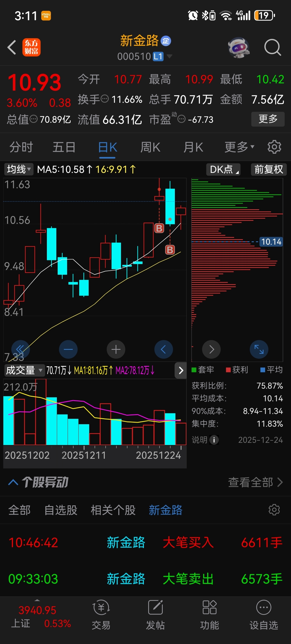291x644 pixels.
Task: Open the 成交量 indicator dropdown
Action: tap(24, 370)
